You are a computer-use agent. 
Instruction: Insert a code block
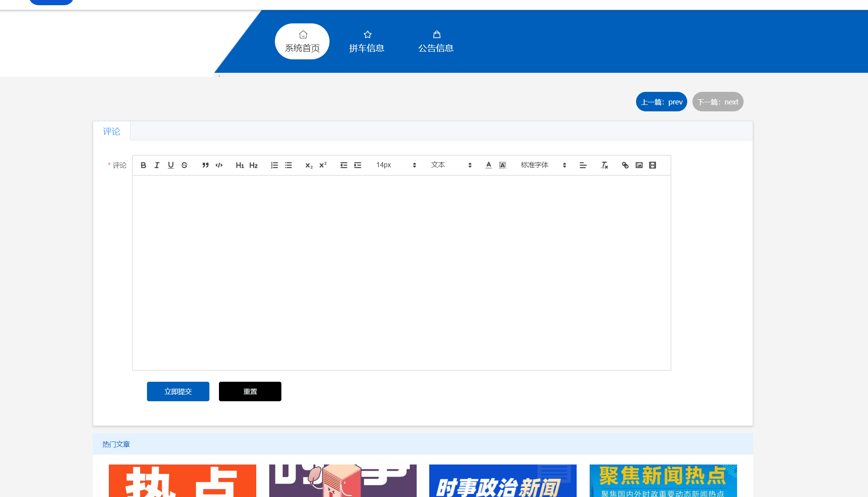tap(219, 165)
